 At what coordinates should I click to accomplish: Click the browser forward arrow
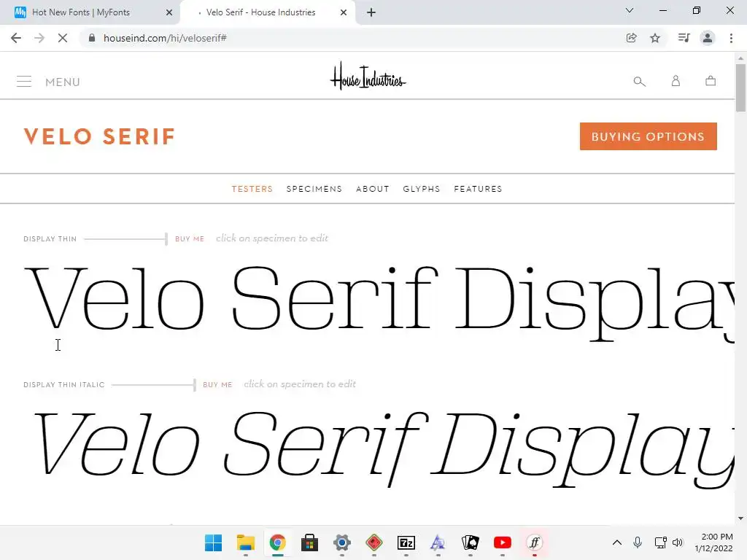pos(39,38)
